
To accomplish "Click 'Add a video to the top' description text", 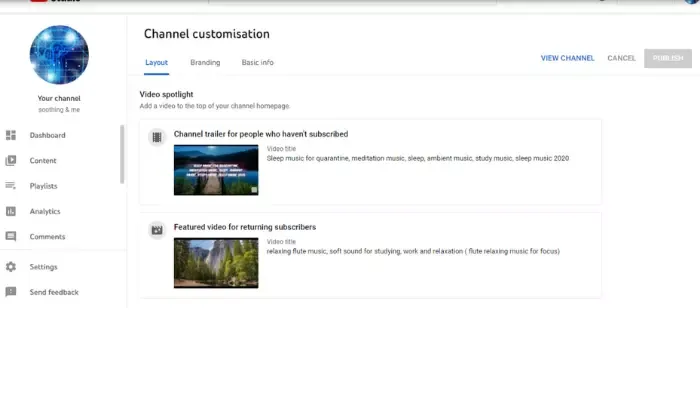I will pos(215,106).
